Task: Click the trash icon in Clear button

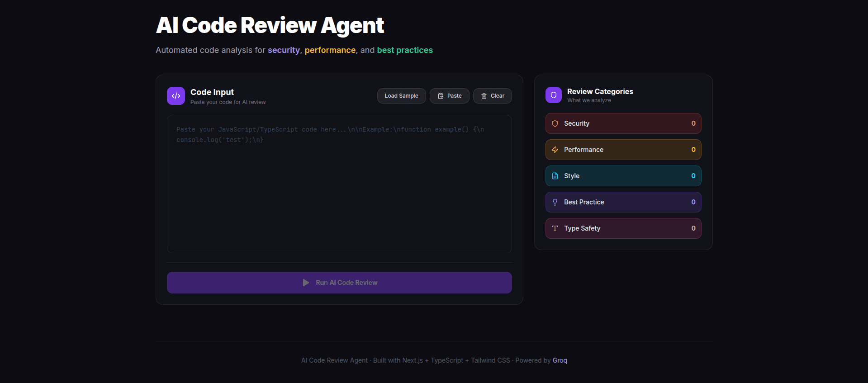Action: (x=484, y=96)
